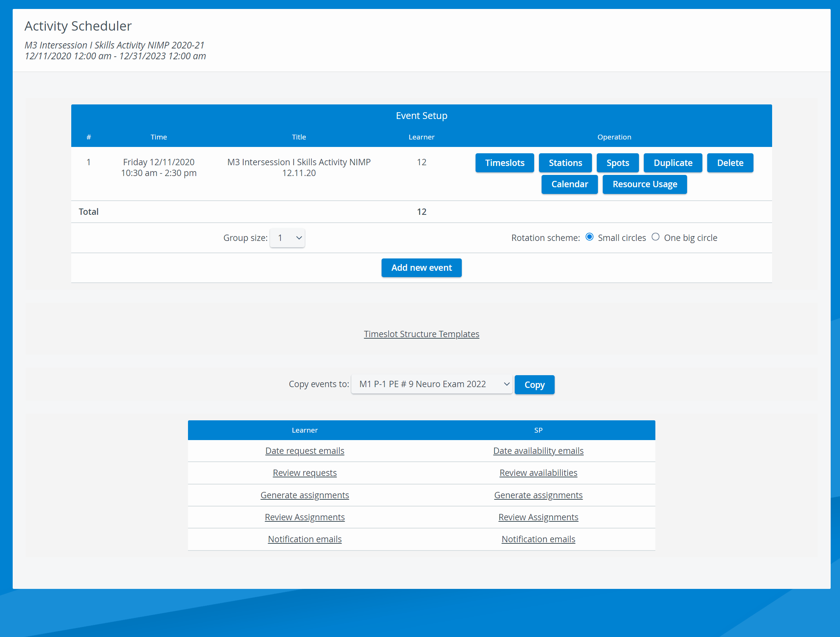Image resolution: width=840 pixels, height=637 pixels.
Task: Open the Spots operation
Action: pos(617,163)
